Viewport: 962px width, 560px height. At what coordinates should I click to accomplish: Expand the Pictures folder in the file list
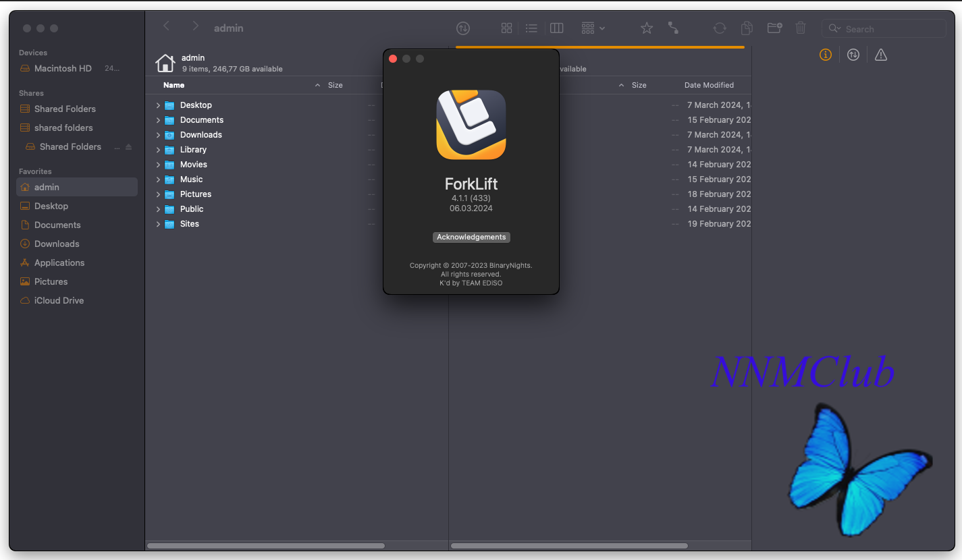[158, 194]
